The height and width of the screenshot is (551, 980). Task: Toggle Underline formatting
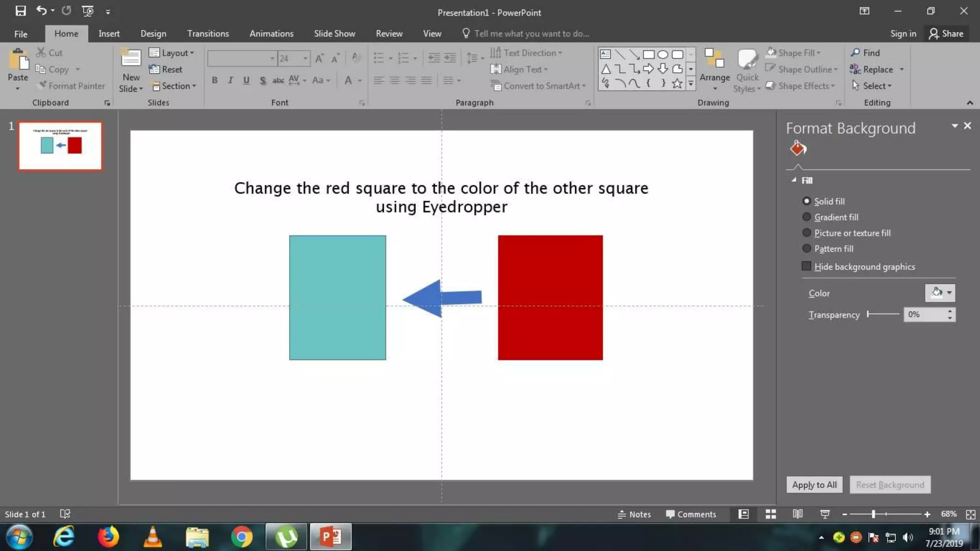click(x=246, y=80)
